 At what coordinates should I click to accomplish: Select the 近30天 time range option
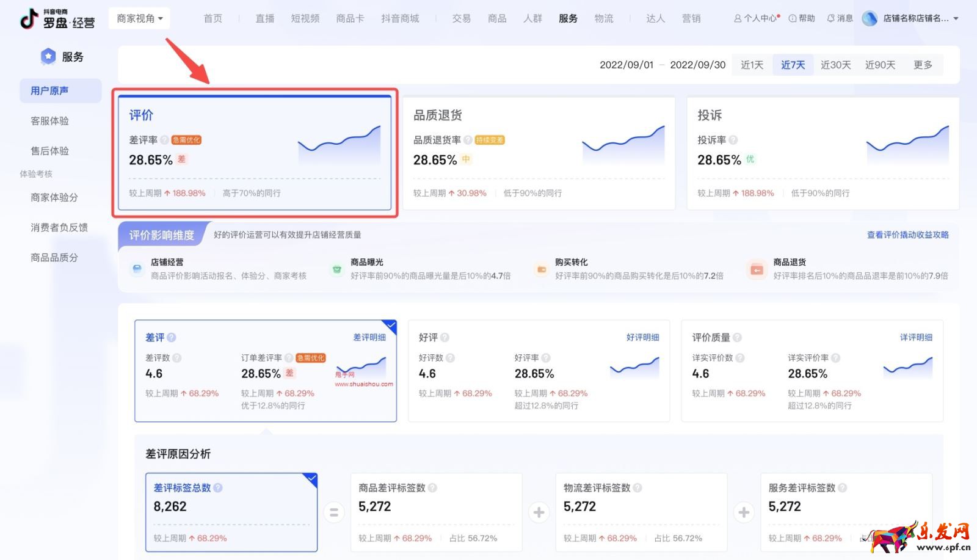click(x=835, y=64)
